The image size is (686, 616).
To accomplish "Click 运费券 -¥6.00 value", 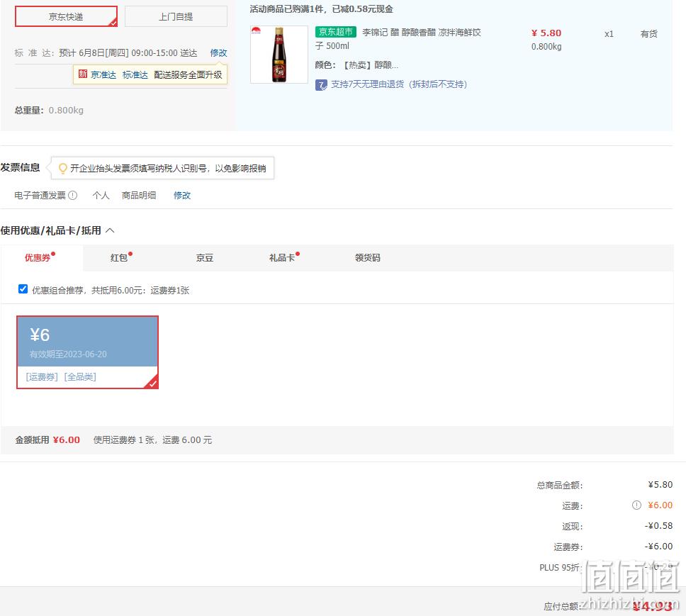I will tap(658, 547).
